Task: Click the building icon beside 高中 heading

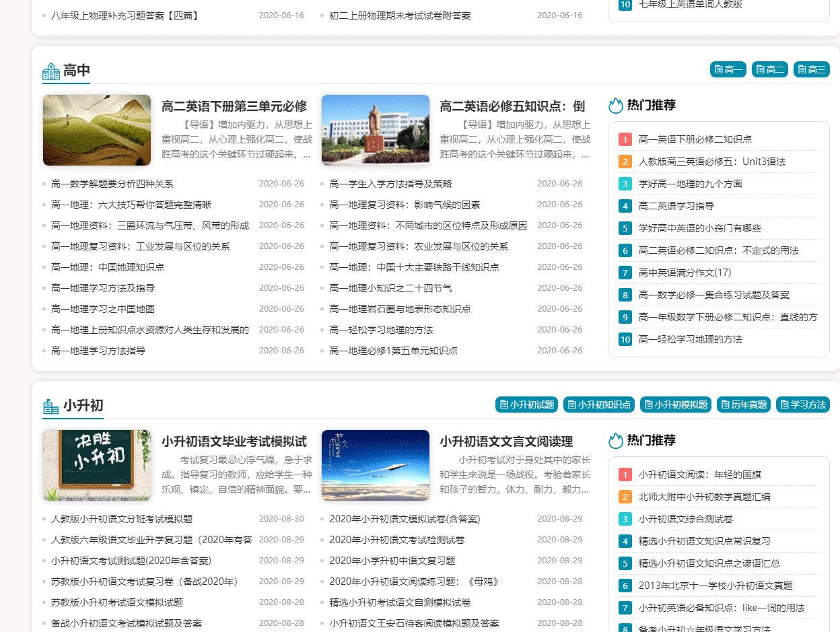Action: point(50,69)
